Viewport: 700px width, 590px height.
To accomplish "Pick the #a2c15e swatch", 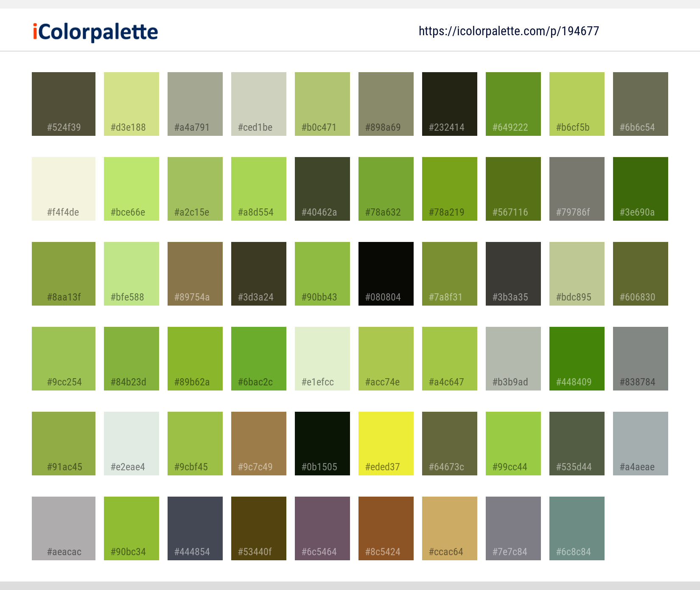I will tap(195, 189).
